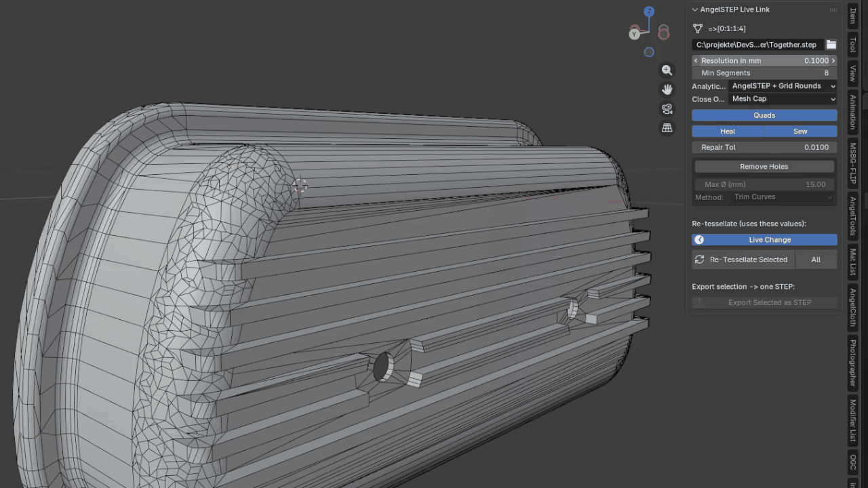The height and width of the screenshot is (488, 868).
Task: Decrease Resolution in mm with left arrow
Action: click(696, 61)
